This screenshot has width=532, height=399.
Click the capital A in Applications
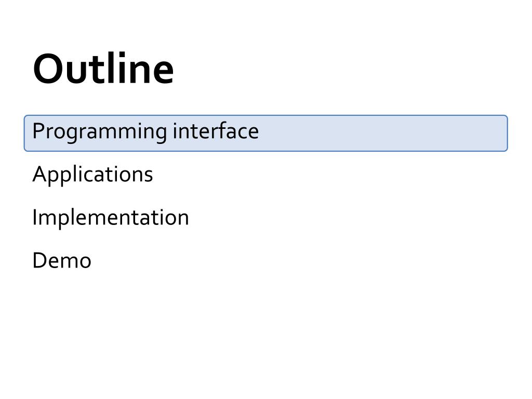pyautogui.click(x=39, y=174)
